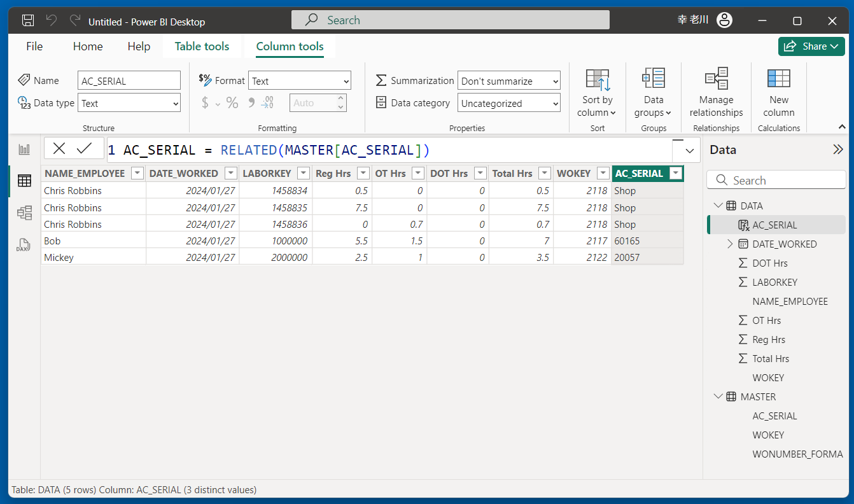The image size is (854, 504).
Task: Open the Format dropdown showing Text
Action: [300, 81]
